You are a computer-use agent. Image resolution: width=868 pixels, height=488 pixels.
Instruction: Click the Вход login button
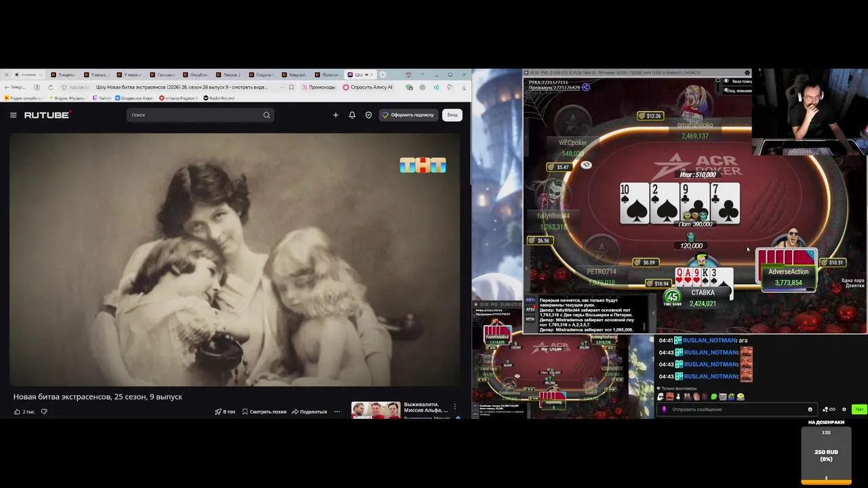tap(452, 115)
